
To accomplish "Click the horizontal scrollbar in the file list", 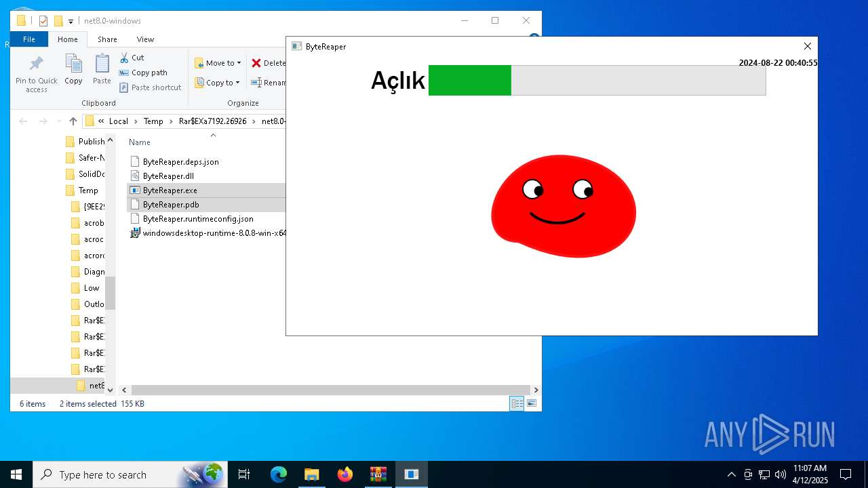I will pos(331,390).
